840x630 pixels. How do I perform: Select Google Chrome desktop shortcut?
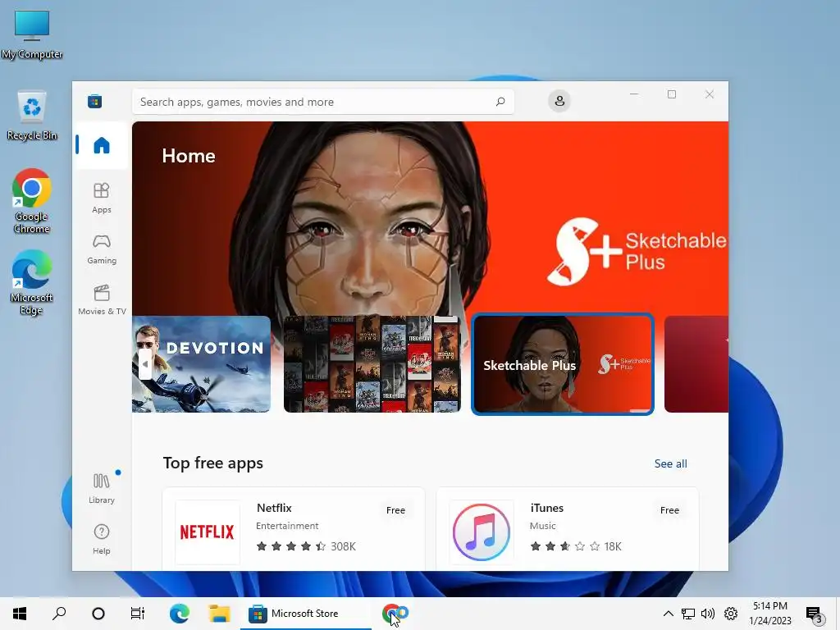point(32,202)
